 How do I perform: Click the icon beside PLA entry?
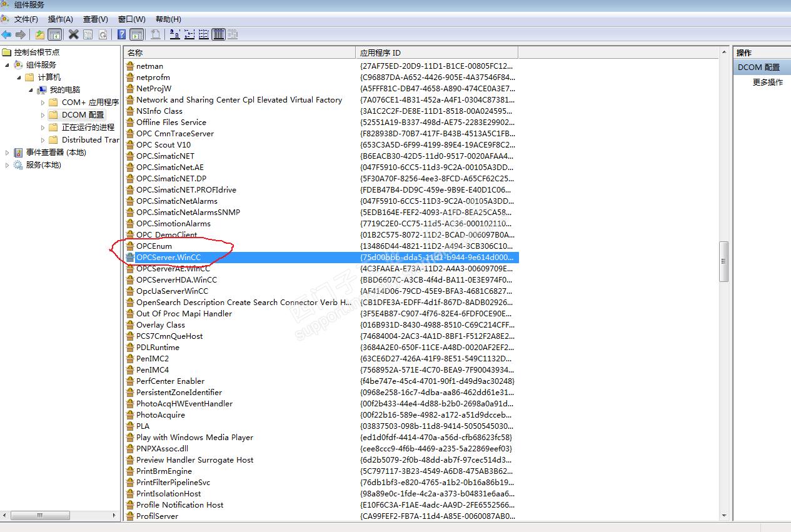(x=130, y=426)
